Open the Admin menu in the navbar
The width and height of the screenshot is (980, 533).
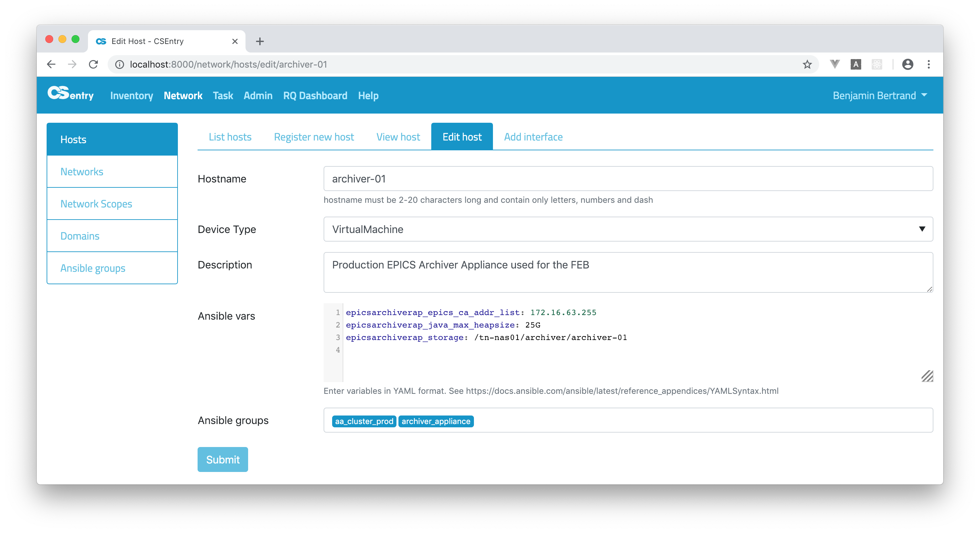click(258, 96)
